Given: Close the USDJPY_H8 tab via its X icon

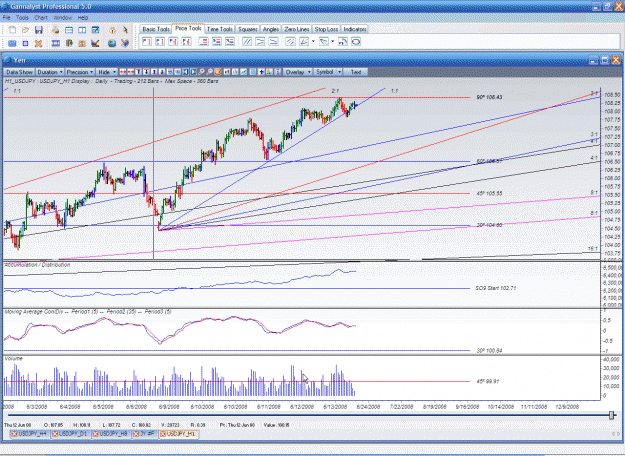Looking at the screenshot, I should [96, 434].
